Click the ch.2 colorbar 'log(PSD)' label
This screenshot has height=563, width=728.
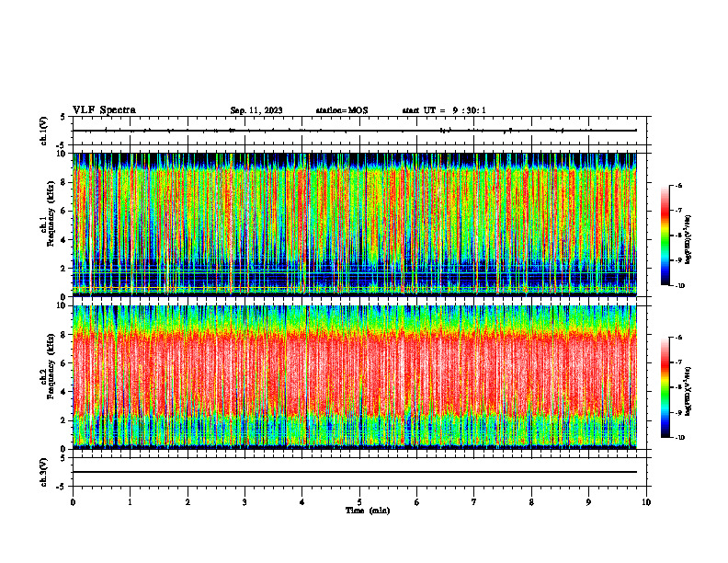[x=688, y=391]
